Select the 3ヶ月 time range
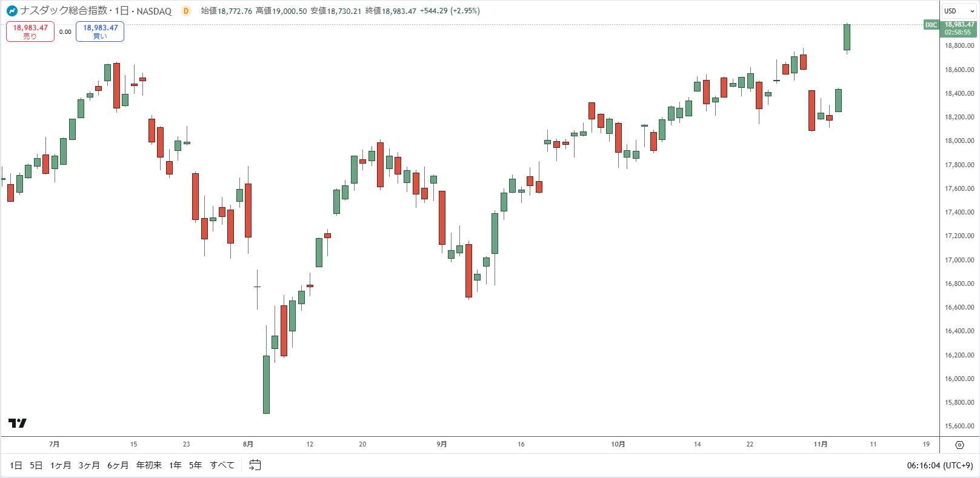 pyautogui.click(x=89, y=465)
